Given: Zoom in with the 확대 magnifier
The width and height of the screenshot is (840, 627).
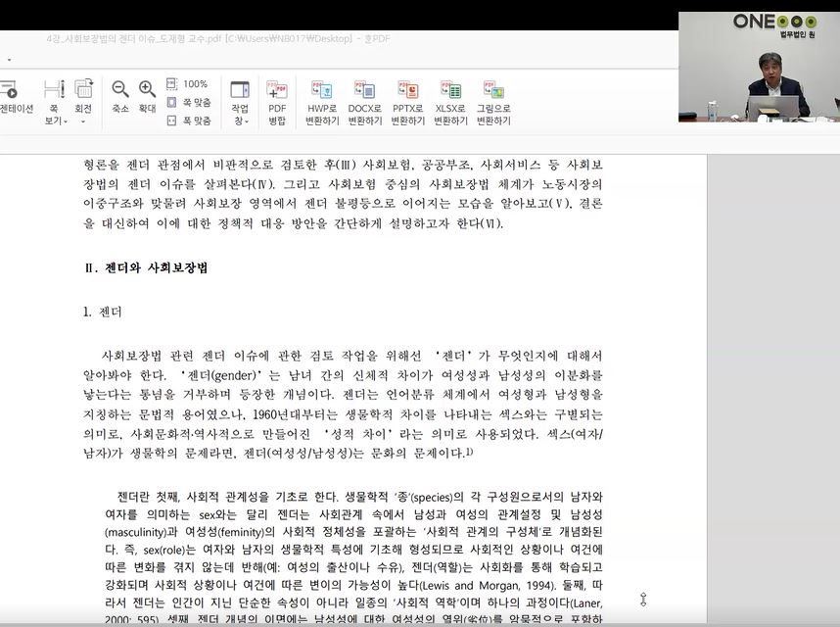Looking at the screenshot, I should coord(147,97).
